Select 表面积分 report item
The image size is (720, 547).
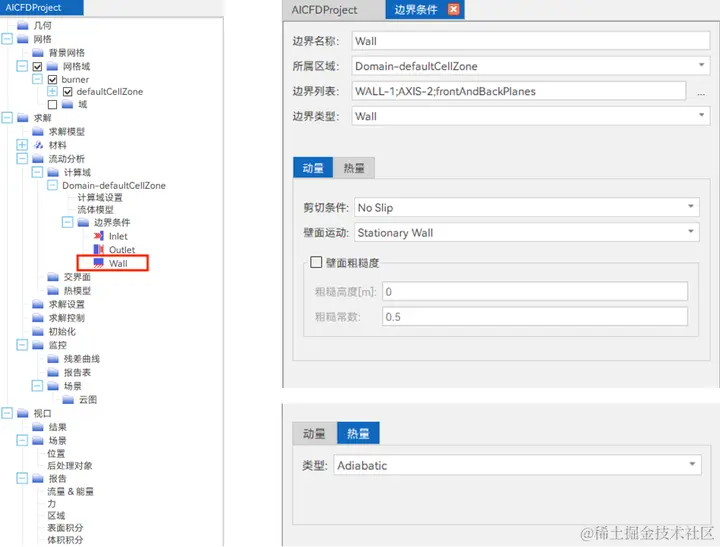click(65, 528)
